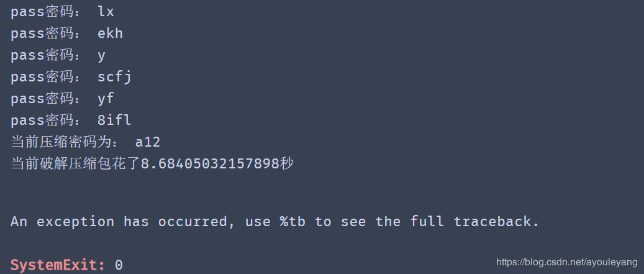
Task: Click the elapsed time 8.68405032157898 value
Action: tap(211, 164)
